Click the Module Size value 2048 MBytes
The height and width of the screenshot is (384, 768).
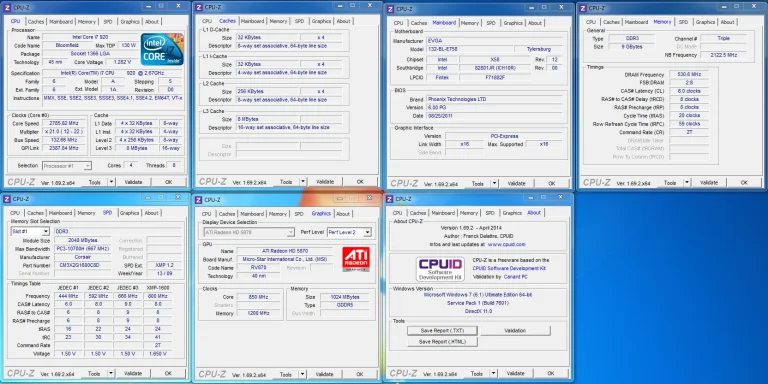(83, 240)
